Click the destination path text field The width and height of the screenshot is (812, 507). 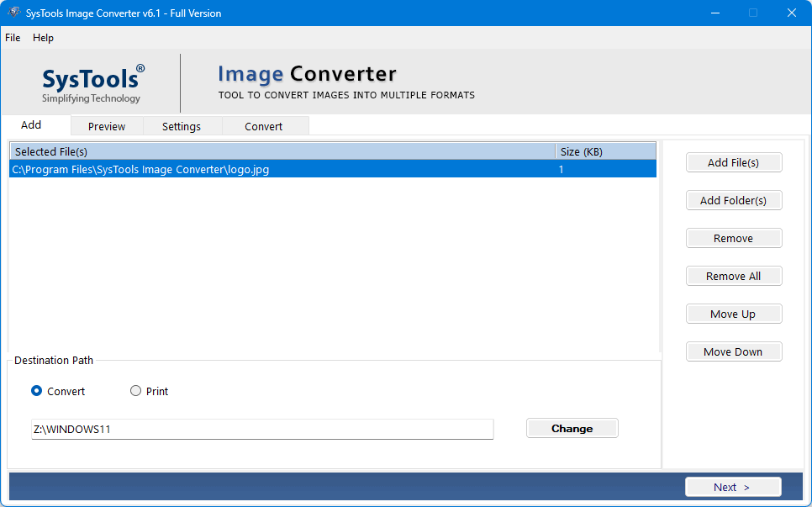(x=262, y=430)
